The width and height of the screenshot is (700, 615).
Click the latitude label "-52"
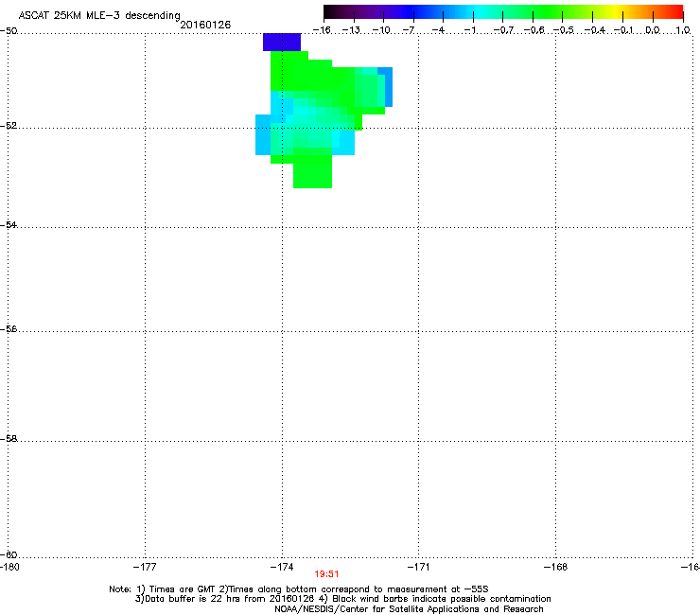coord(9,125)
